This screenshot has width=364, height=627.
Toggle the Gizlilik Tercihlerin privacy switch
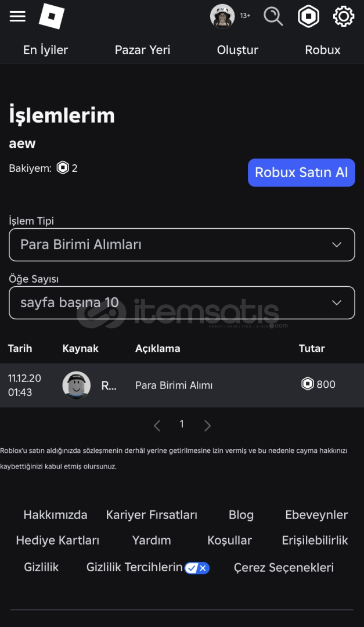pos(197,568)
